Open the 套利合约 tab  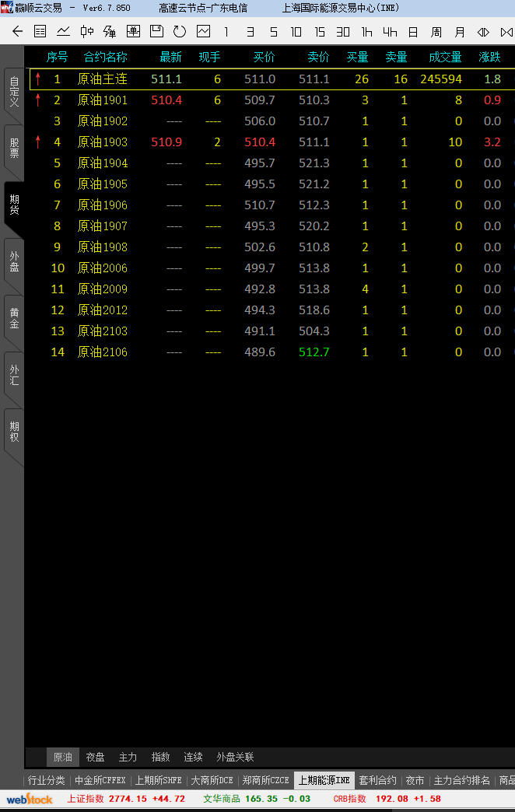point(378,780)
